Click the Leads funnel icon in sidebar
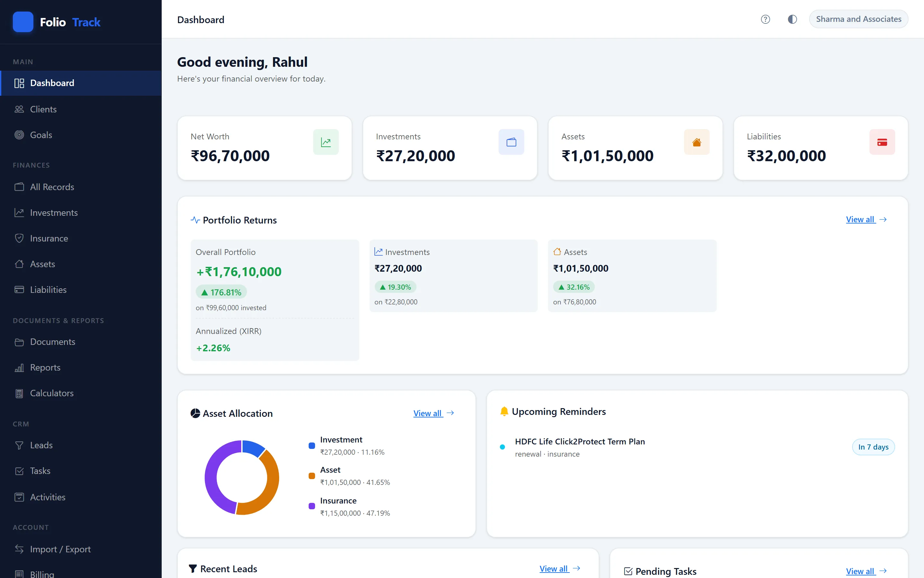924x578 pixels. [19, 445]
